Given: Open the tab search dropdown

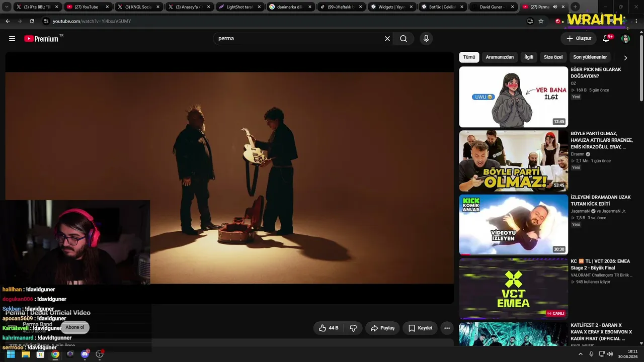Looking at the screenshot, I should click(x=7, y=7).
